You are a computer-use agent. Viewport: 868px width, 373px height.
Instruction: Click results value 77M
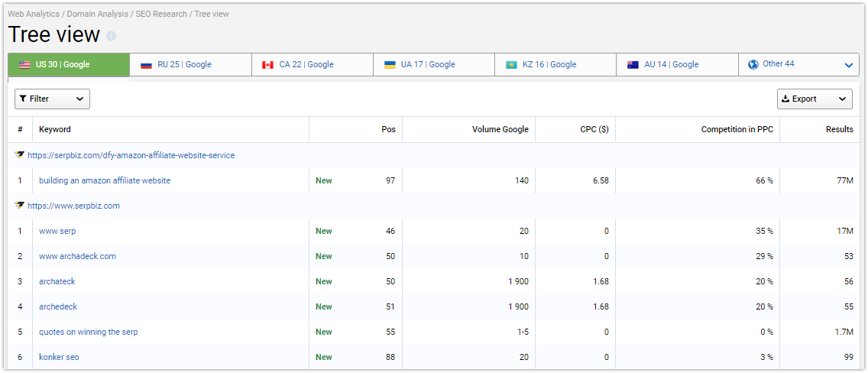(x=844, y=180)
